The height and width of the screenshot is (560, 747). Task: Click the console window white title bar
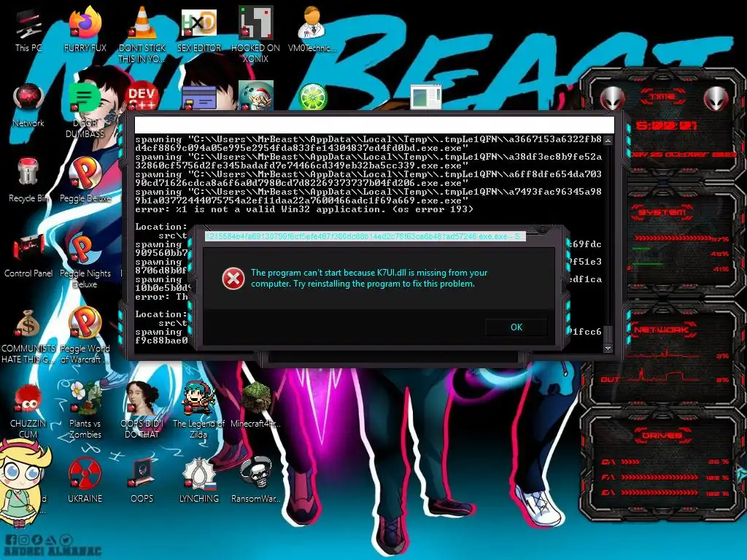(x=374, y=125)
